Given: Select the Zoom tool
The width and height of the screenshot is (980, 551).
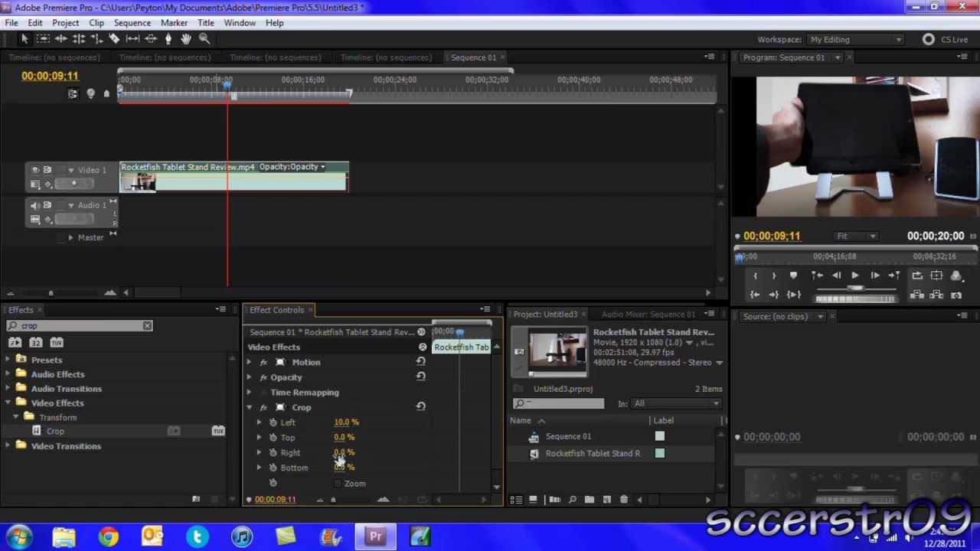Looking at the screenshot, I should (204, 38).
